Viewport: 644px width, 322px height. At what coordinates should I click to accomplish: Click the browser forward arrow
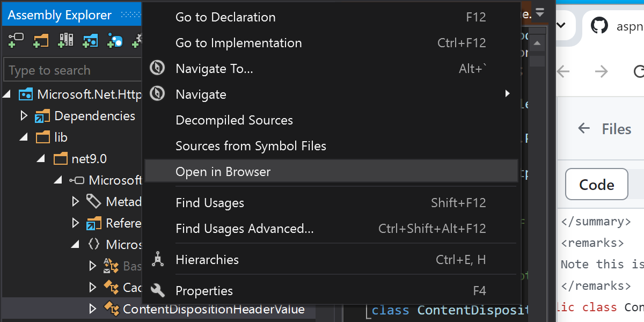602,71
